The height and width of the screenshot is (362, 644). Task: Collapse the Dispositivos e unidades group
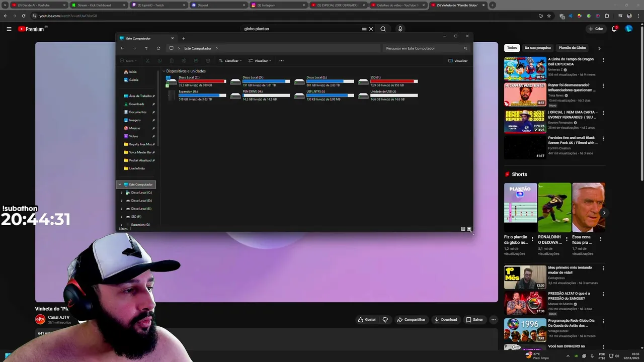coord(164,71)
